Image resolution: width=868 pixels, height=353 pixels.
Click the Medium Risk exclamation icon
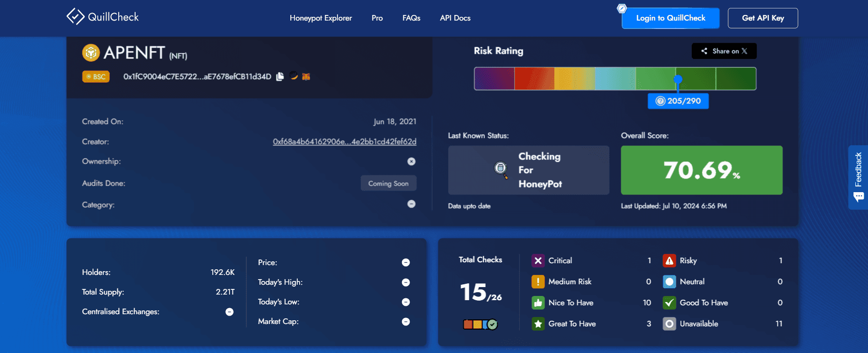(x=538, y=281)
